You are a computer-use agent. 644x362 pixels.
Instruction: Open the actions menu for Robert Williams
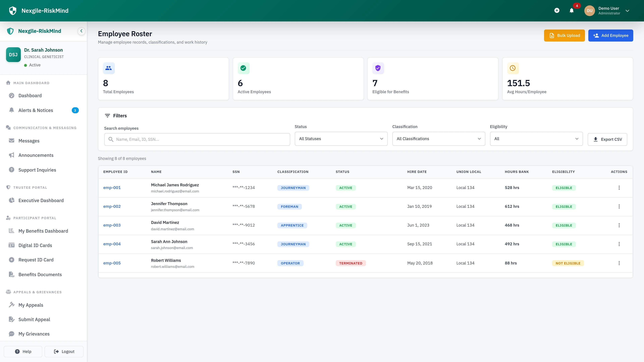(x=619, y=263)
